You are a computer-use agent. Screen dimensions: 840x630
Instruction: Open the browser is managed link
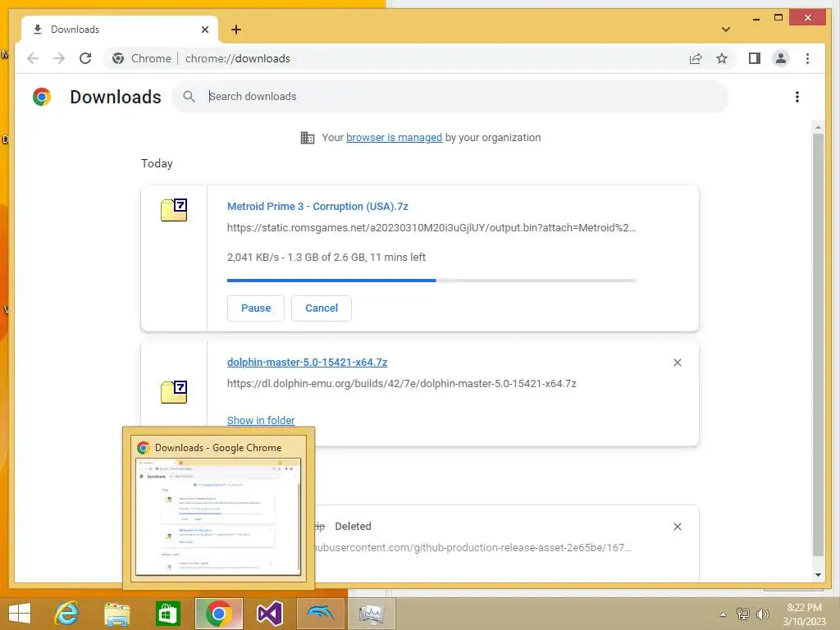[394, 138]
